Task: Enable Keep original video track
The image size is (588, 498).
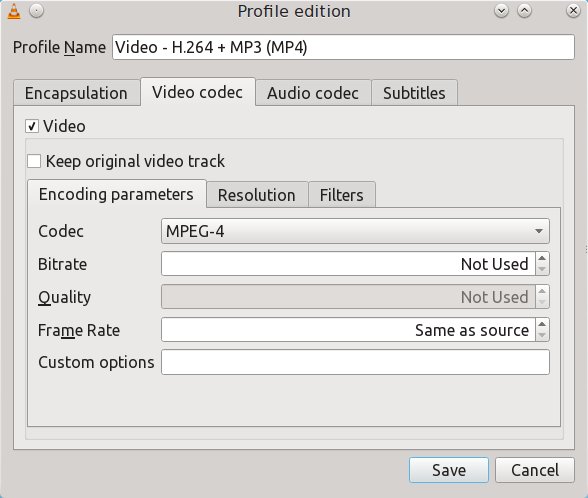Action: coord(34,161)
